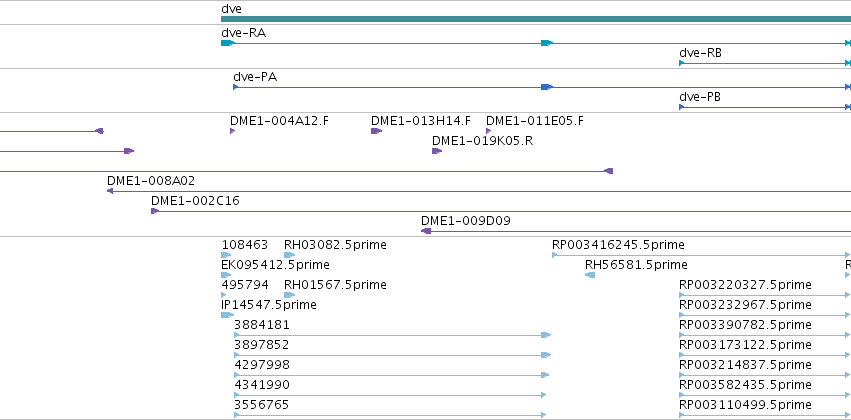Click the DME1-004A12.F arrow marker

(x=232, y=131)
